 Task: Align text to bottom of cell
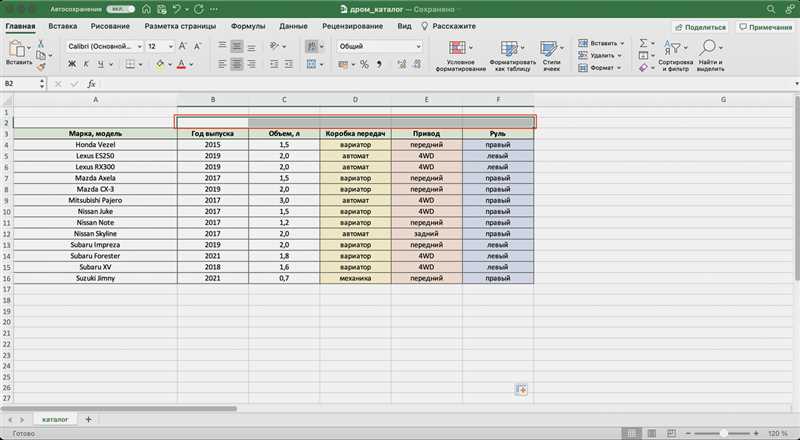click(252, 46)
